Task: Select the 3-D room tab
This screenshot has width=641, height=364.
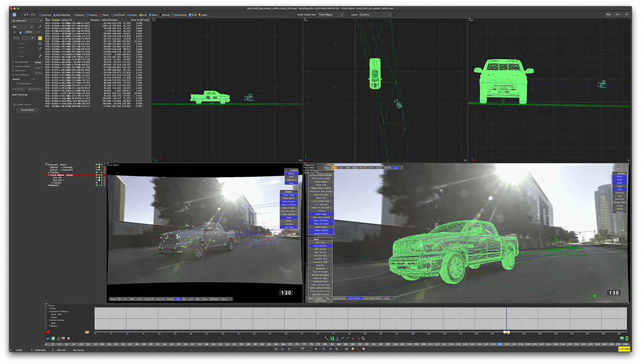Action: 193,15
